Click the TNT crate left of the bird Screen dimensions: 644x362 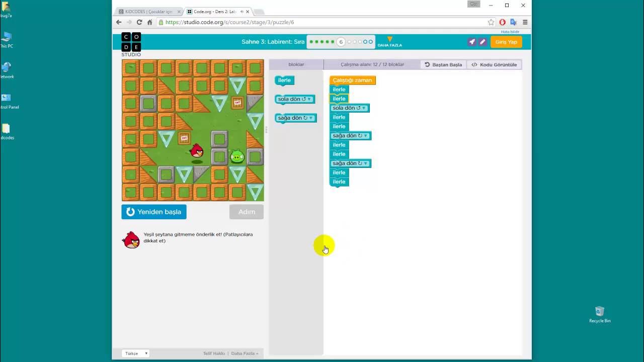(184, 137)
